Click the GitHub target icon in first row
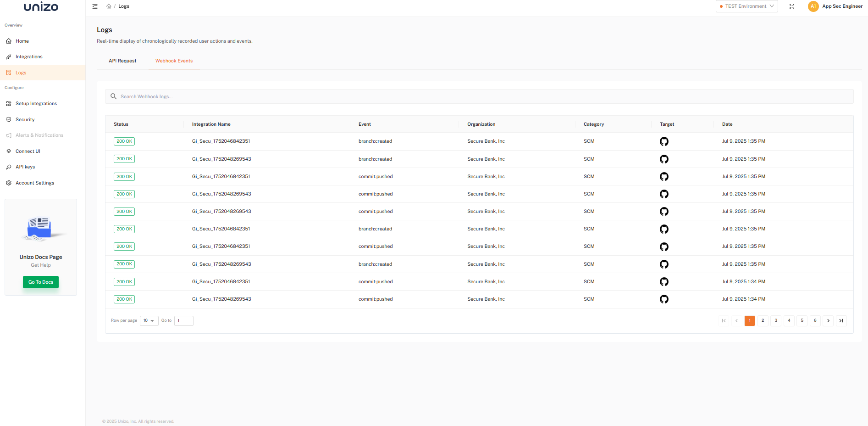Image resolution: width=868 pixels, height=426 pixels. tap(664, 141)
